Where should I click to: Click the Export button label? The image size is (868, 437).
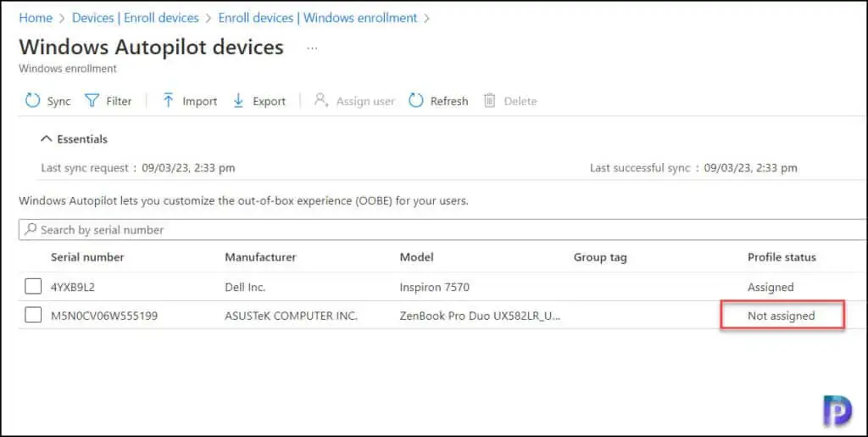pos(269,101)
